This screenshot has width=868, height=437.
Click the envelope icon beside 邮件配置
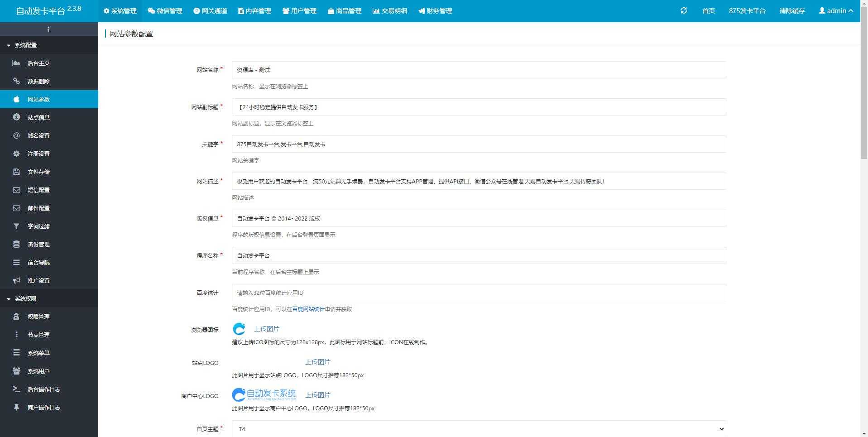coord(16,208)
